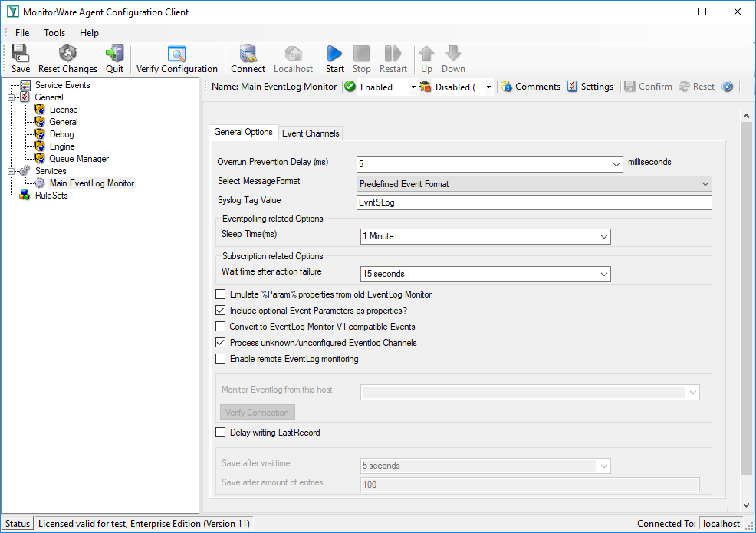Click the Syslog Tag Value input field
The height and width of the screenshot is (533, 756).
pyautogui.click(x=534, y=202)
